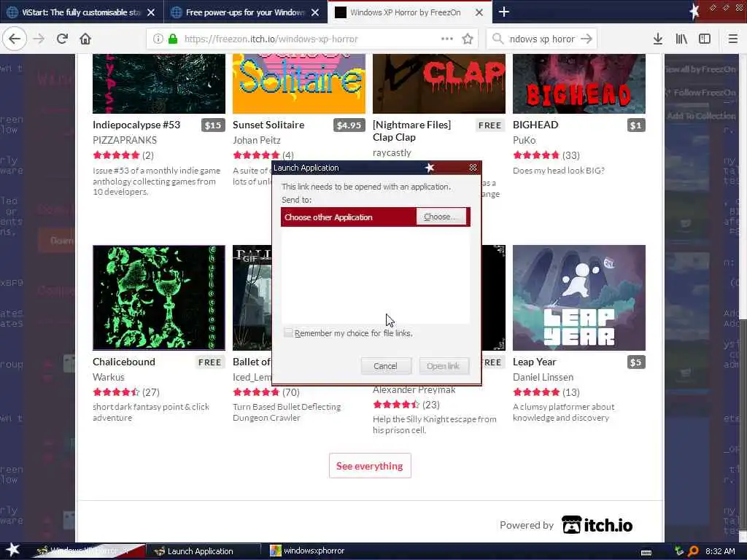Open the downloads panel
The width and height of the screenshot is (747, 560).
tap(658, 39)
